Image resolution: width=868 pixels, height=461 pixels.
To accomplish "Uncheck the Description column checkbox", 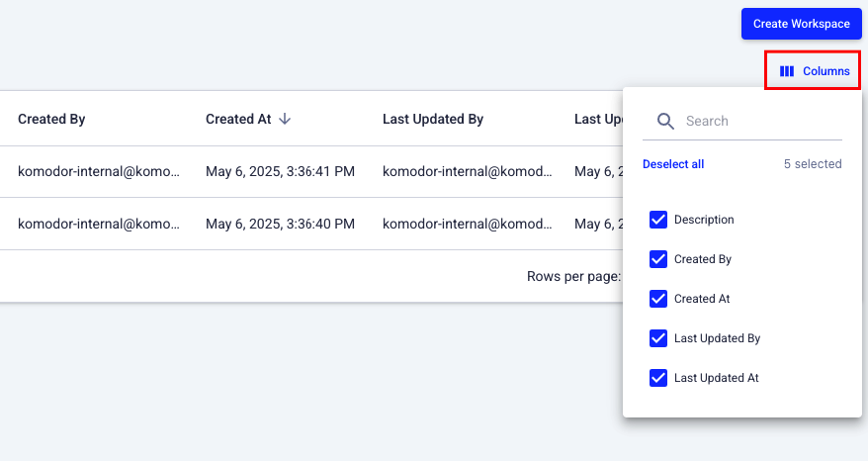I will tap(658, 220).
